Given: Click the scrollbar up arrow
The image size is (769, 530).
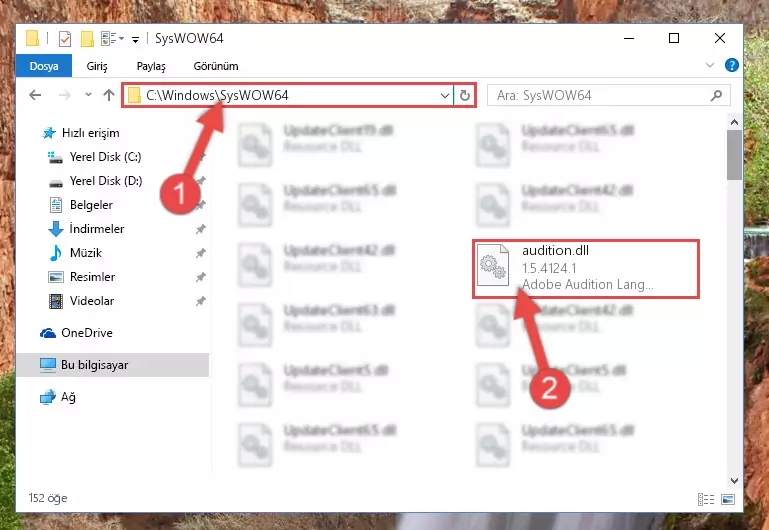Looking at the screenshot, I should 734,122.
